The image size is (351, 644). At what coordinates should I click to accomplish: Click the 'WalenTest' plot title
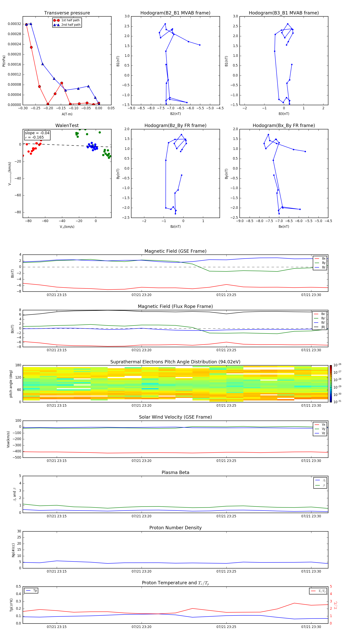coord(67,125)
